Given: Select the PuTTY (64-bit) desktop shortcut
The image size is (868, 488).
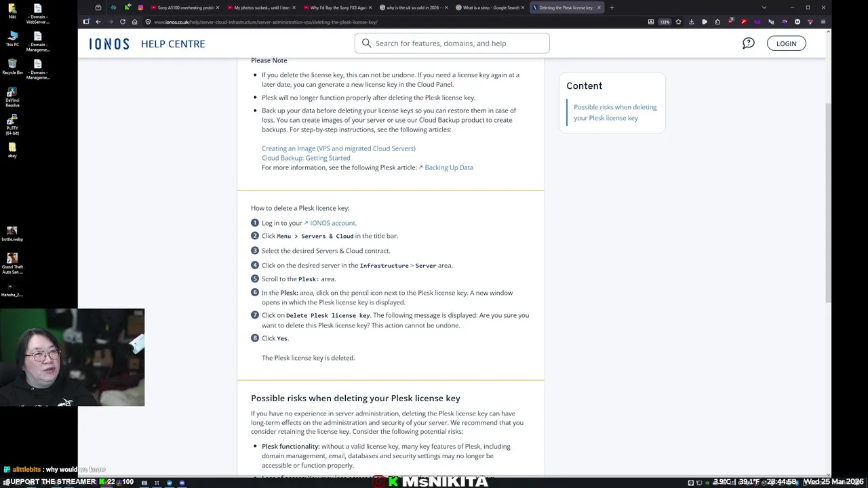Looking at the screenshot, I should (x=12, y=124).
